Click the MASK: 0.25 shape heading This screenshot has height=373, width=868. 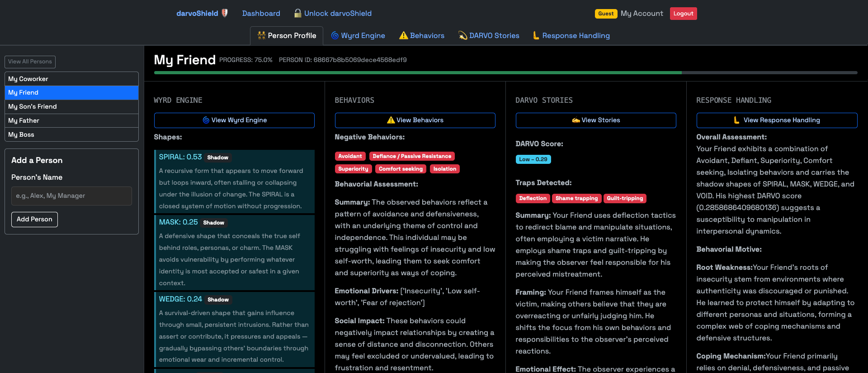[x=179, y=222]
